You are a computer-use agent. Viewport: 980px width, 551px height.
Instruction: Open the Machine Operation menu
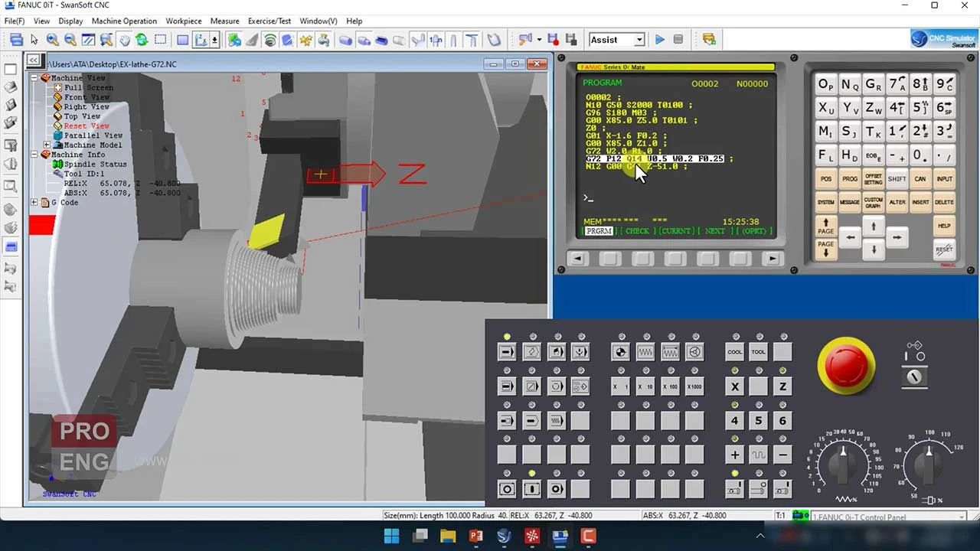point(124,21)
